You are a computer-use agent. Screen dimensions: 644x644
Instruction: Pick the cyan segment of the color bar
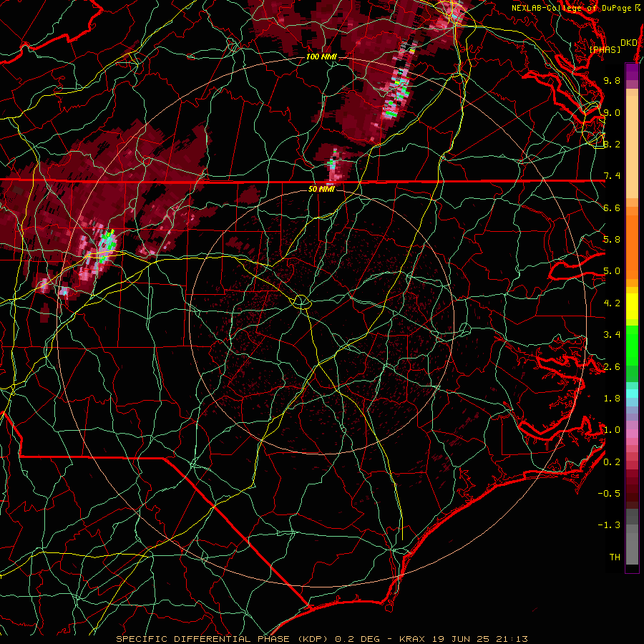[632, 394]
